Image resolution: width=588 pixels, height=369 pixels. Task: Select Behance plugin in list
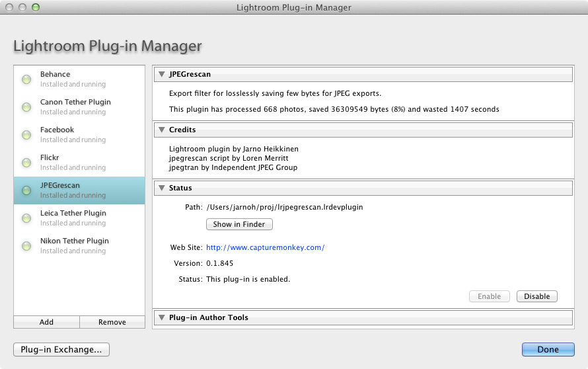coord(79,79)
